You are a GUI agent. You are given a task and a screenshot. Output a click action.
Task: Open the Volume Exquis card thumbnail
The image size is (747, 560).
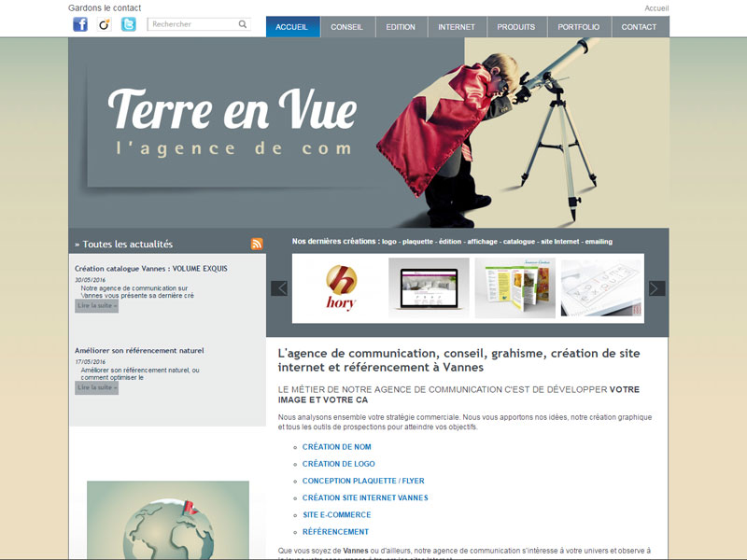pos(601,287)
